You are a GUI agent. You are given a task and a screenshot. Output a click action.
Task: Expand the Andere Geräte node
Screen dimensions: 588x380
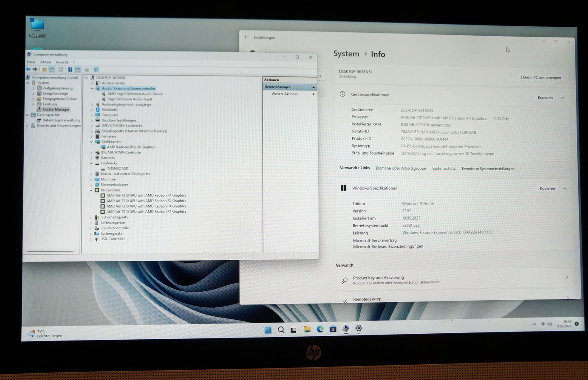click(x=92, y=83)
